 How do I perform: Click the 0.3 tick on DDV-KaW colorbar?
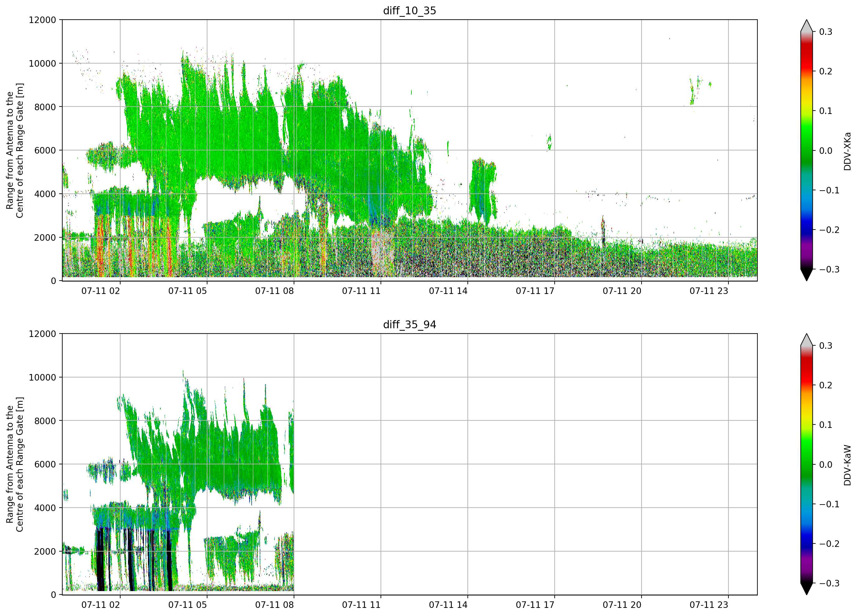point(826,346)
